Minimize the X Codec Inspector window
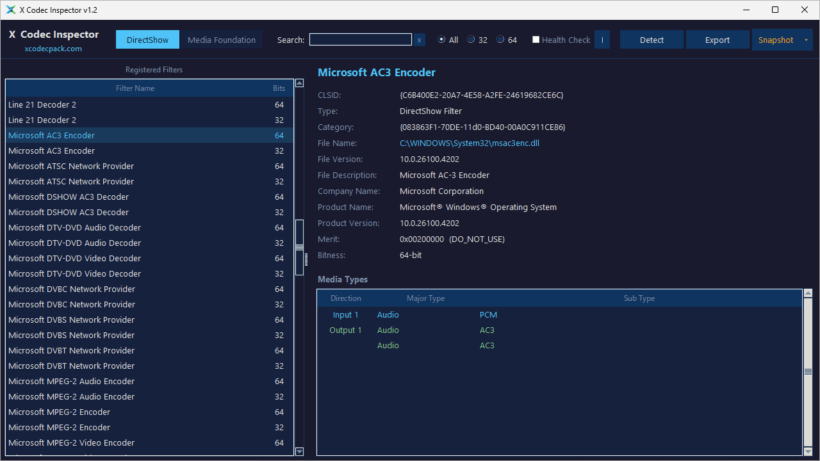This screenshot has width=820, height=461. pos(746,10)
